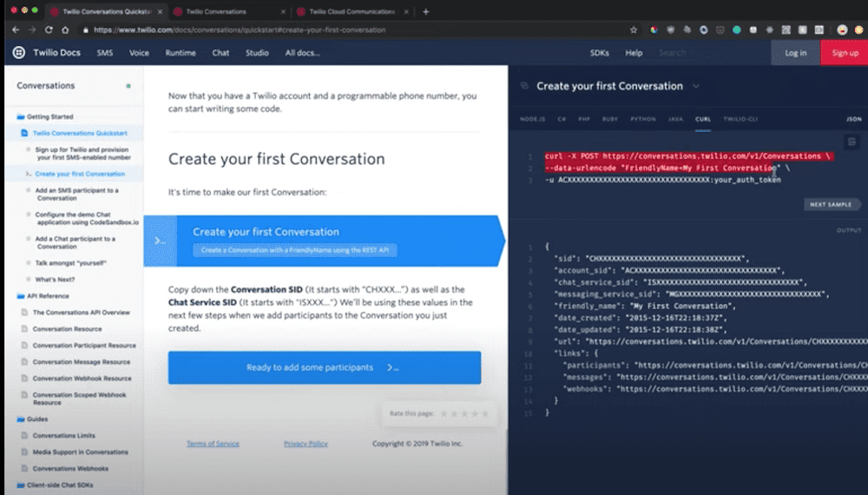Select TWILIO-CLI code tab
This screenshot has height=495, width=868.
(x=740, y=119)
